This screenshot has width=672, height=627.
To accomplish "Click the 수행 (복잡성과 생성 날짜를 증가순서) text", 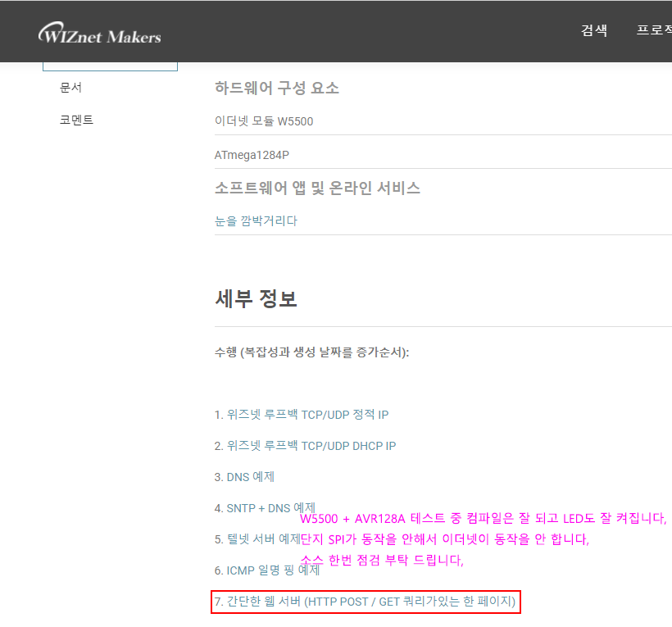I will [x=311, y=352].
